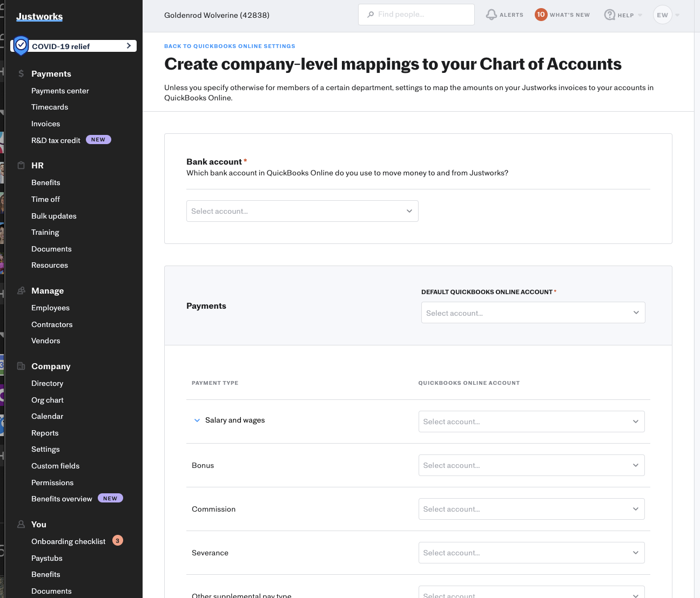Click the Find people search field
This screenshot has height=598, width=700.
pyautogui.click(x=416, y=15)
